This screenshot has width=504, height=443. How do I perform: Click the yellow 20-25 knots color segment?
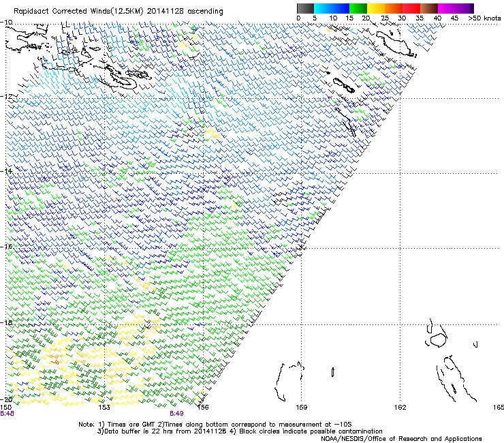(376, 8)
